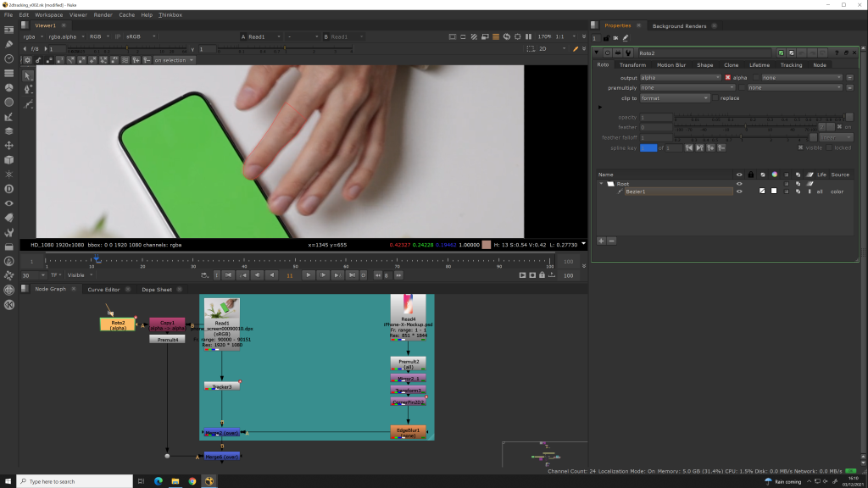This screenshot has width=868, height=488.
Task: Open the Time nodes clock icon menu
Action: 8,58
